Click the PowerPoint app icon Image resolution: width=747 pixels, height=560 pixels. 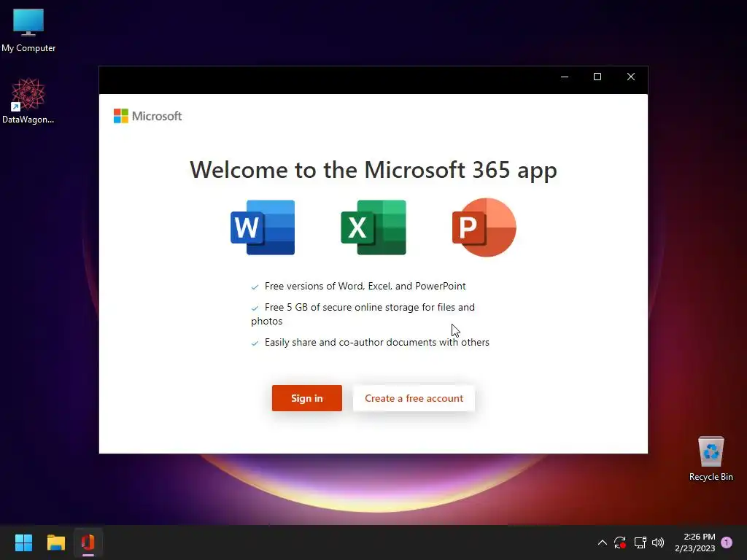pos(484,227)
